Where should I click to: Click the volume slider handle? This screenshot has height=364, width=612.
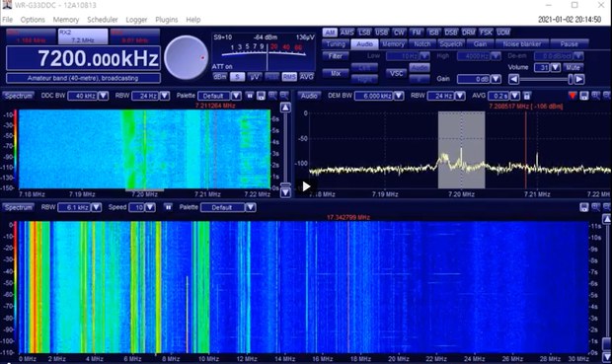(571, 79)
